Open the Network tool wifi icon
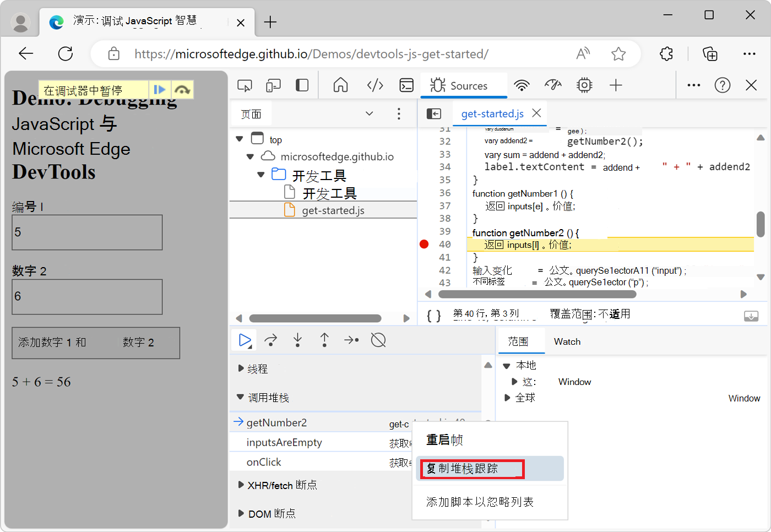The width and height of the screenshot is (771, 532). [521, 85]
